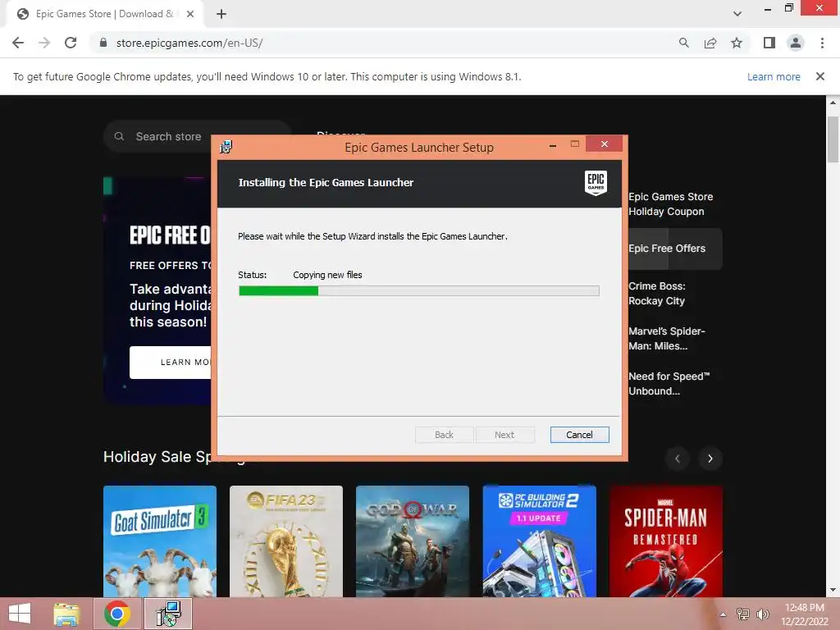Open a new Chrome tab
840x630 pixels.
pos(221,14)
